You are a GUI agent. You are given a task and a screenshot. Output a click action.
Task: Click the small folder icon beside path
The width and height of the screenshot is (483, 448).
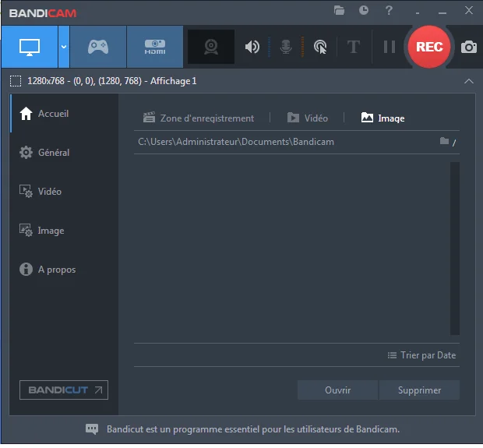point(444,141)
